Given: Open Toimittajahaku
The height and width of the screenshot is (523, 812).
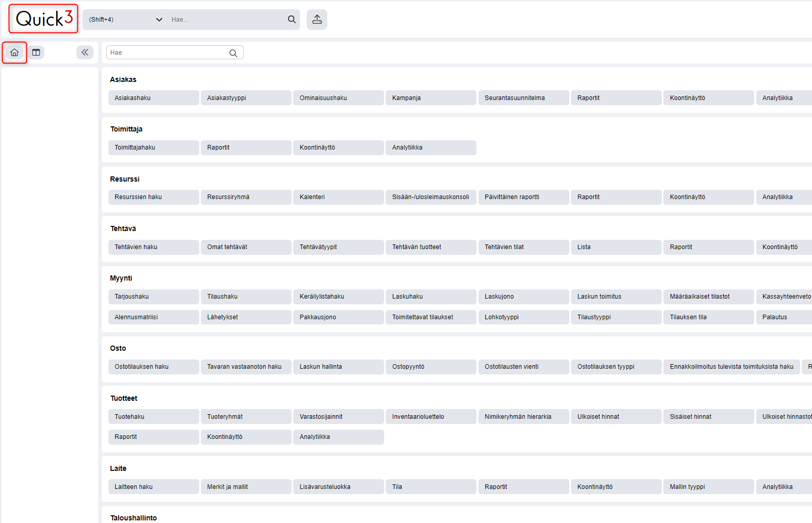Looking at the screenshot, I should pos(154,148).
